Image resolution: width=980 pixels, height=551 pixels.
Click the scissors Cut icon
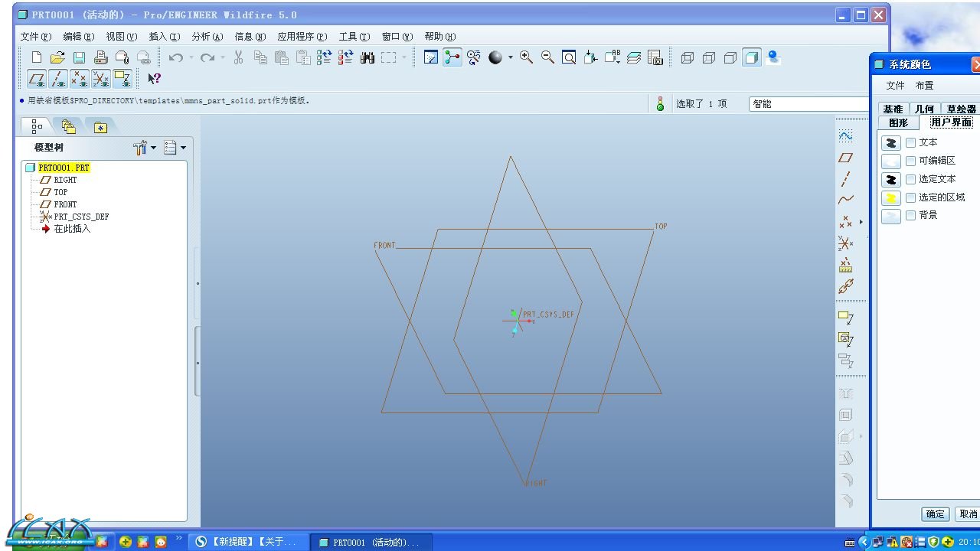coord(238,57)
